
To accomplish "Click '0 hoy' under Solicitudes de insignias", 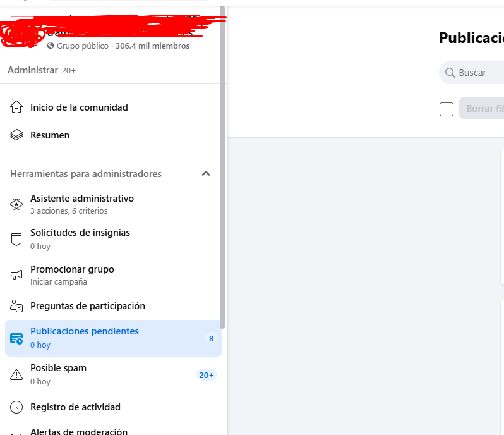I will pos(40,247).
